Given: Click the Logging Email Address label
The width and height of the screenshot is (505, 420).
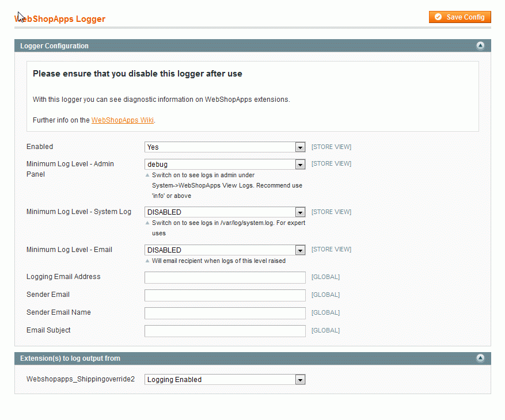Looking at the screenshot, I should [x=63, y=277].
